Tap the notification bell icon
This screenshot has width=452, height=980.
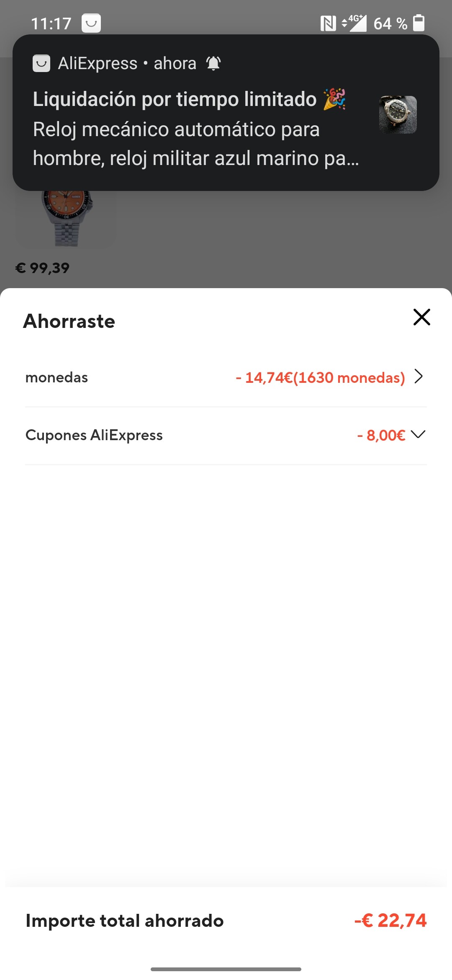(213, 63)
